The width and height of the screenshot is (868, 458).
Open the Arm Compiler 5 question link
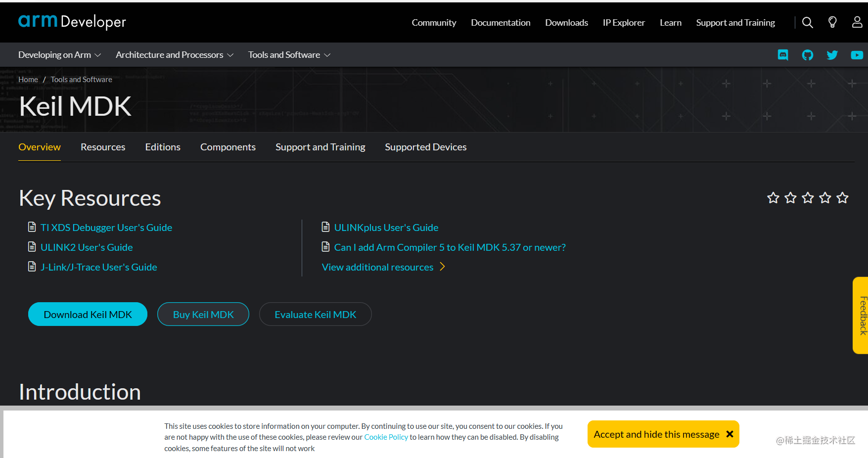point(450,247)
